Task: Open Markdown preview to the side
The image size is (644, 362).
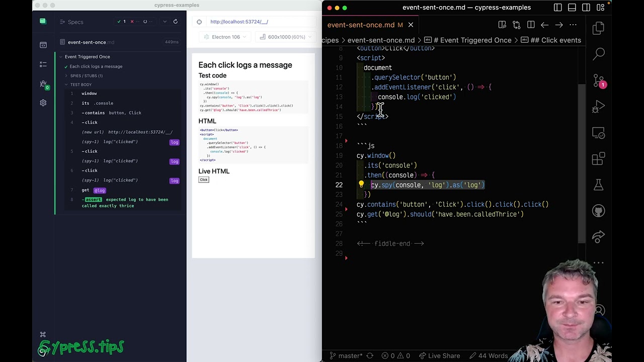Action: click(x=502, y=25)
